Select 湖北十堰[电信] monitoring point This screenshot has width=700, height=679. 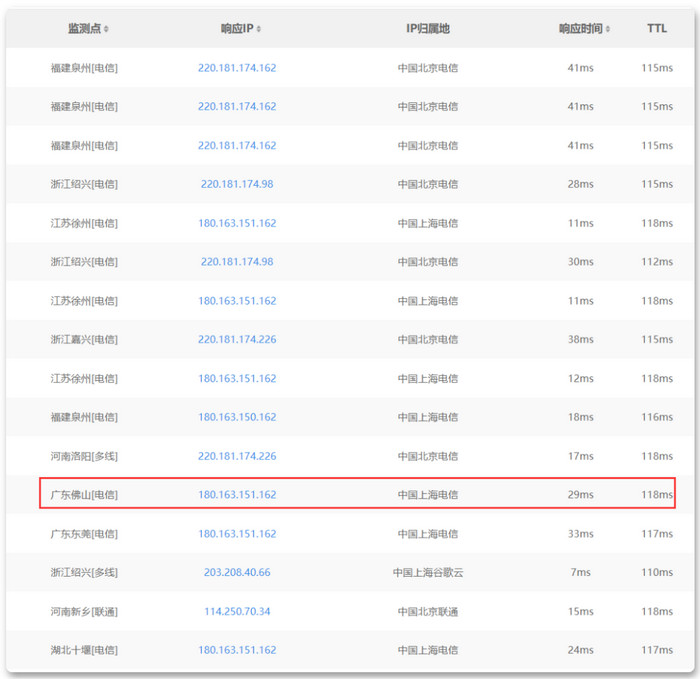coord(84,650)
